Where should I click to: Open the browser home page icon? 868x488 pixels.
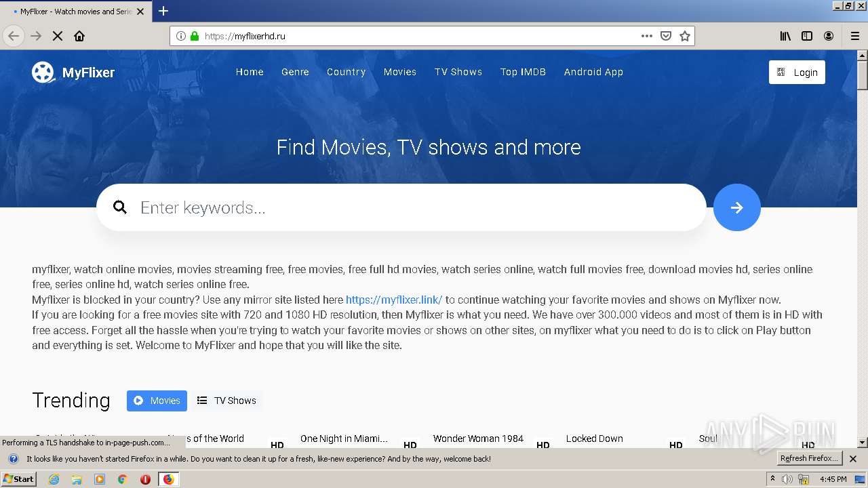tap(79, 36)
